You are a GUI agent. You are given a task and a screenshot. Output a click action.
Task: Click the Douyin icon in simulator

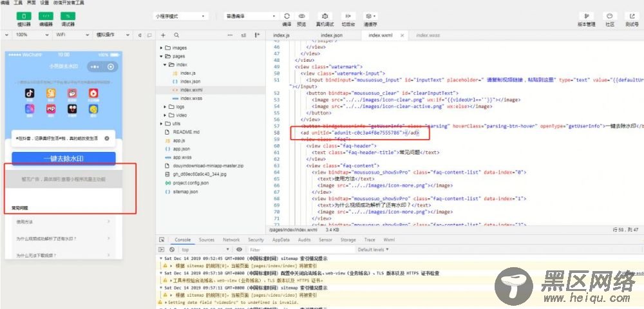pos(30,93)
